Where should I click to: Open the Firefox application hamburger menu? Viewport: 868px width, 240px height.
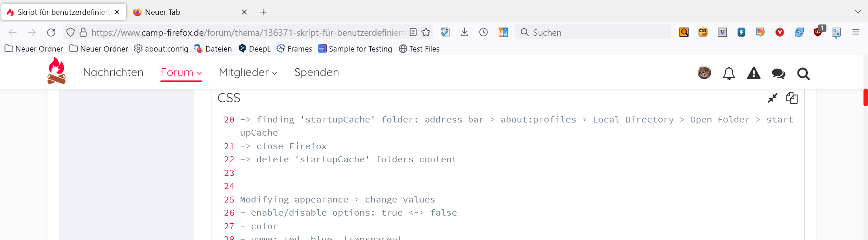click(x=856, y=32)
